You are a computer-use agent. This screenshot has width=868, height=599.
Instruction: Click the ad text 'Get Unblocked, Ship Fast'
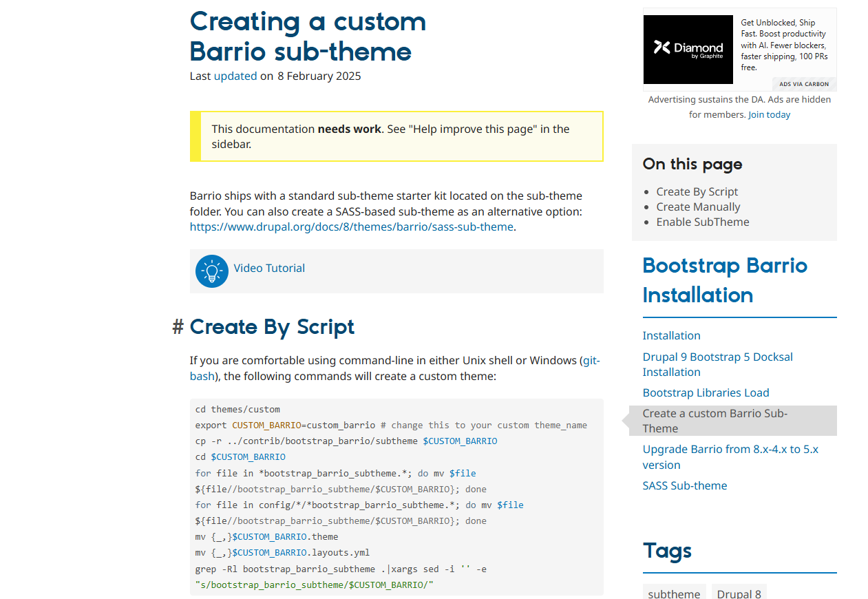[x=784, y=45]
